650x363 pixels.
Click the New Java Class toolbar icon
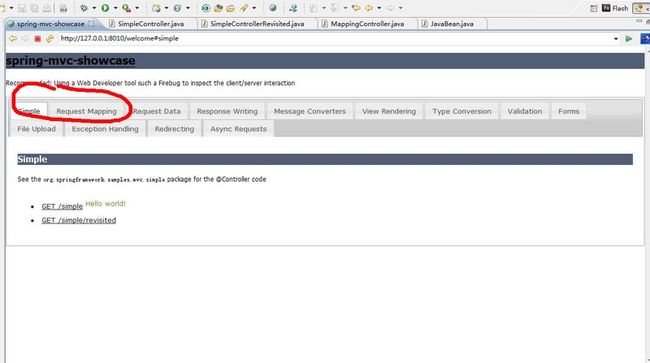click(x=177, y=8)
